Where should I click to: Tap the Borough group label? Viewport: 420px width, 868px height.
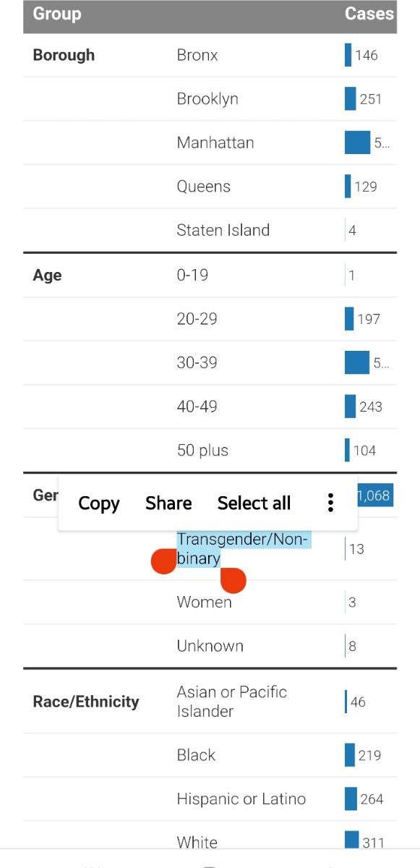64,55
